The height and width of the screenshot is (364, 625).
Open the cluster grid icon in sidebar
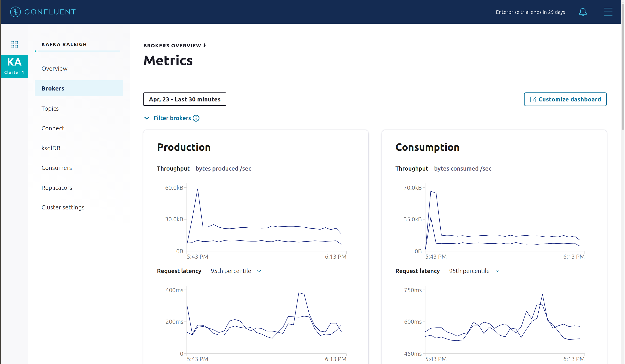click(14, 44)
